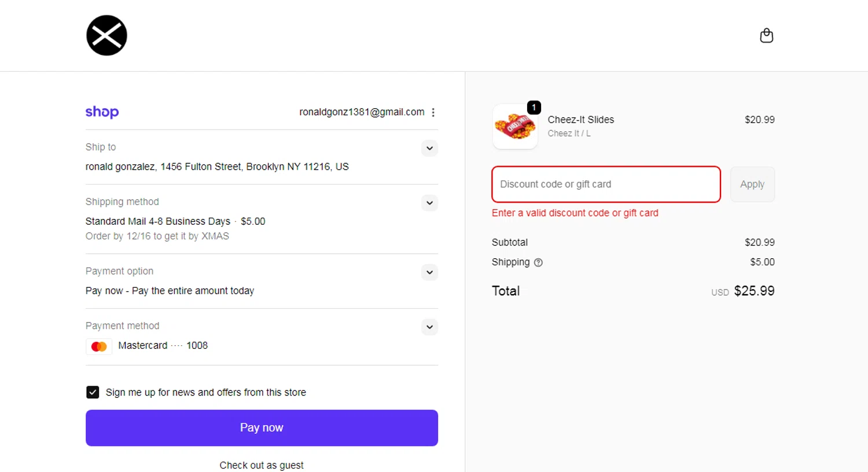
Task: Expand the Shipping method chevron
Action: [429, 203]
